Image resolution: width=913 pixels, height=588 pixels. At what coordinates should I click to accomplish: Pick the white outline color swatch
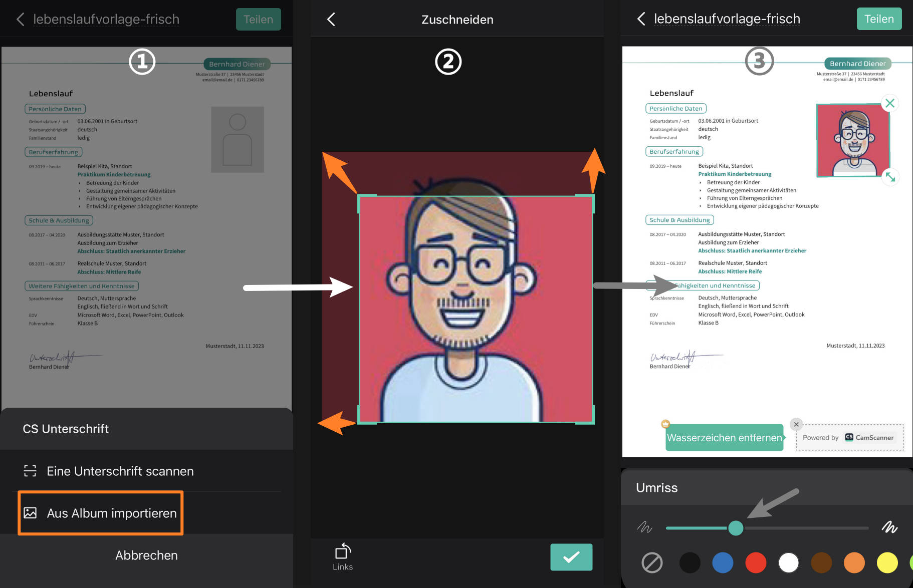coord(789,562)
